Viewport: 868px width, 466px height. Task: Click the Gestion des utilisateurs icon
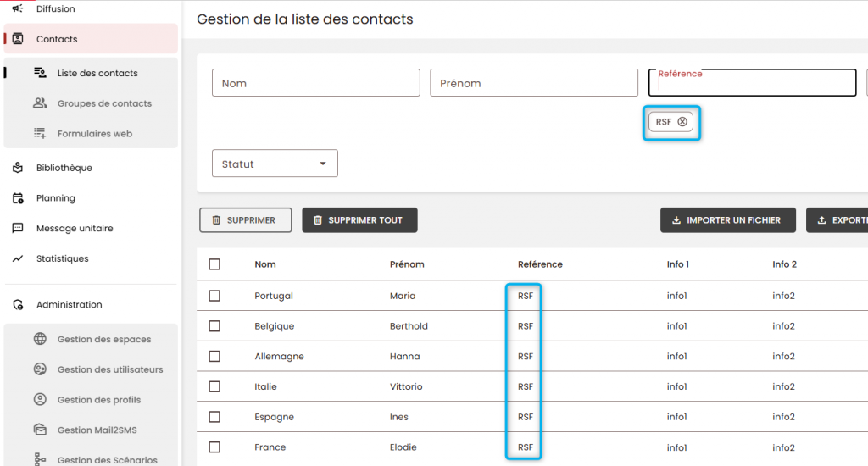pyautogui.click(x=40, y=369)
